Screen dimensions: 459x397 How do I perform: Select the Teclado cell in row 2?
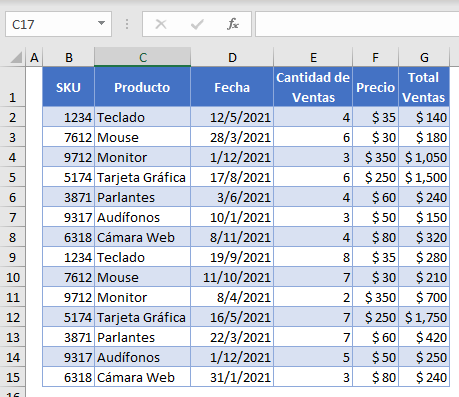click(x=142, y=117)
